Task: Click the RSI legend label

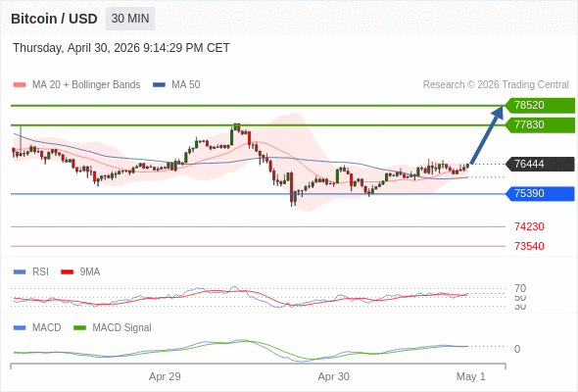Action: [x=40, y=272]
